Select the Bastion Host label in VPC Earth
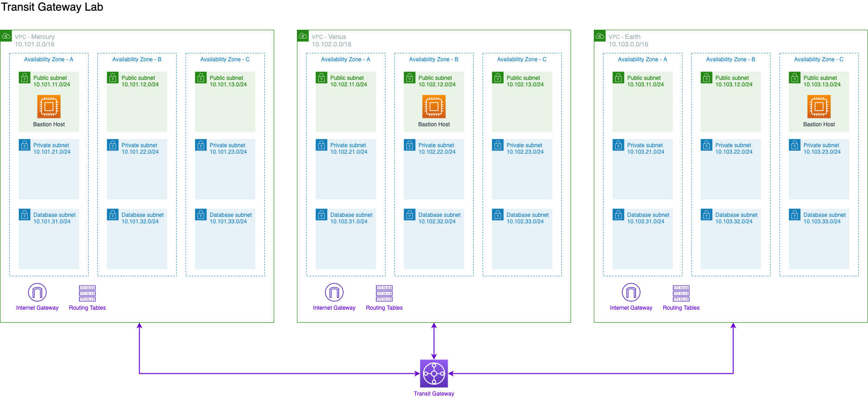 coord(819,124)
